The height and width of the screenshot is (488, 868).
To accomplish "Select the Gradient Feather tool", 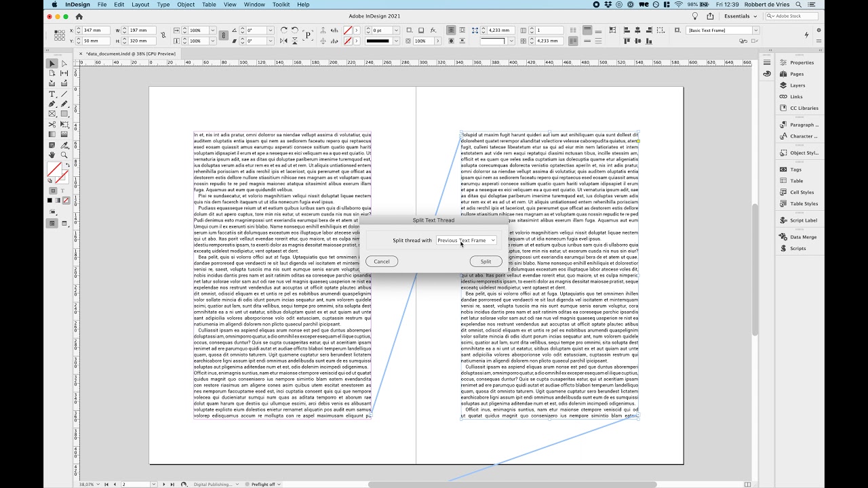I will click(x=64, y=135).
